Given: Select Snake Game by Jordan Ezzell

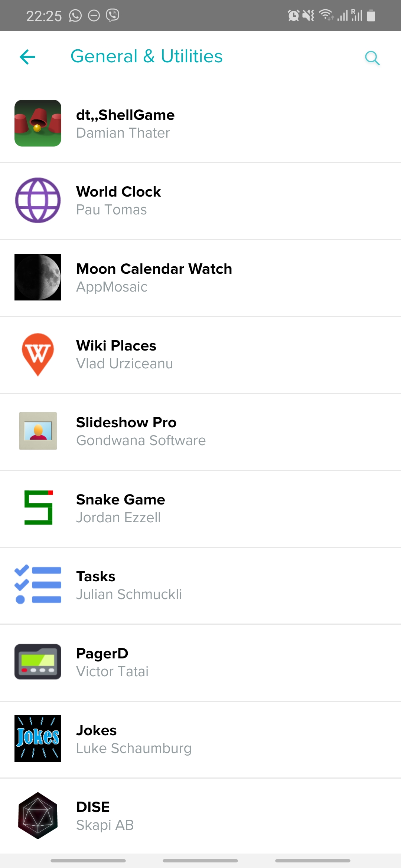Looking at the screenshot, I should (x=200, y=509).
